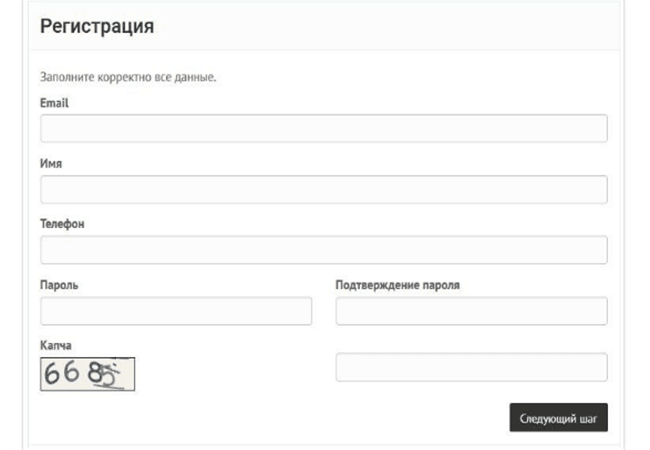The height and width of the screenshot is (450, 650).
Task: Click the Email input field
Action: (324, 128)
